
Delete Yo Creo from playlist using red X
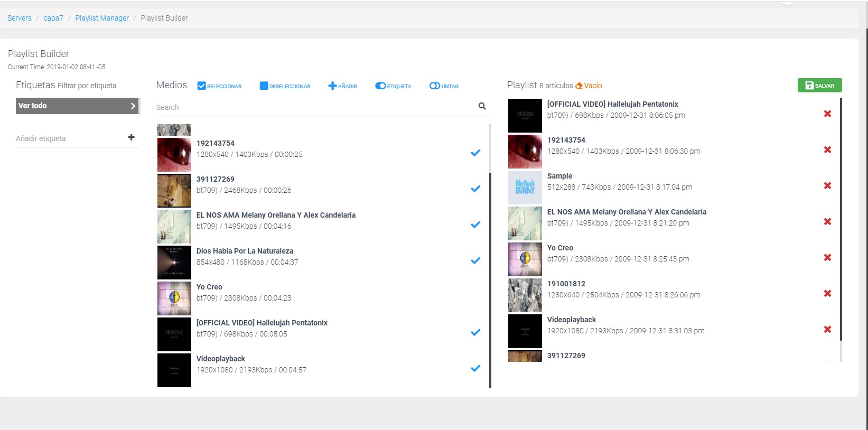(827, 258)
